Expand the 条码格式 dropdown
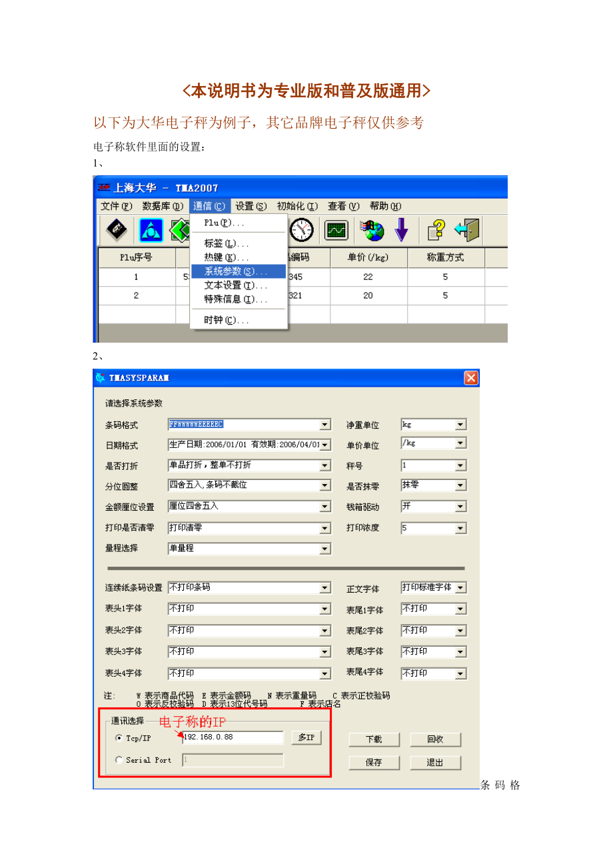 (324, 425)
